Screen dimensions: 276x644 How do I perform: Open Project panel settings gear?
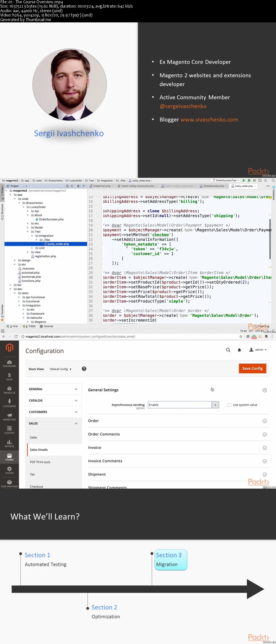pos(78,186)
